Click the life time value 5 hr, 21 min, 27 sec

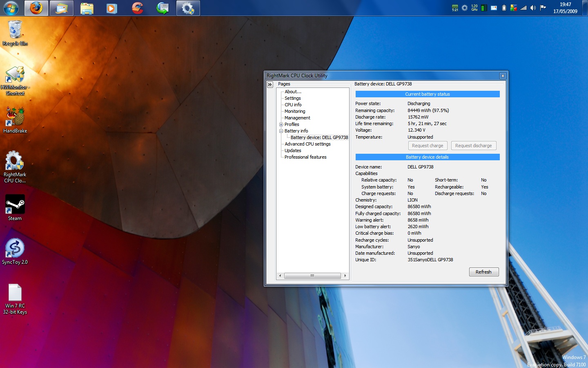(x=427, y=123)
